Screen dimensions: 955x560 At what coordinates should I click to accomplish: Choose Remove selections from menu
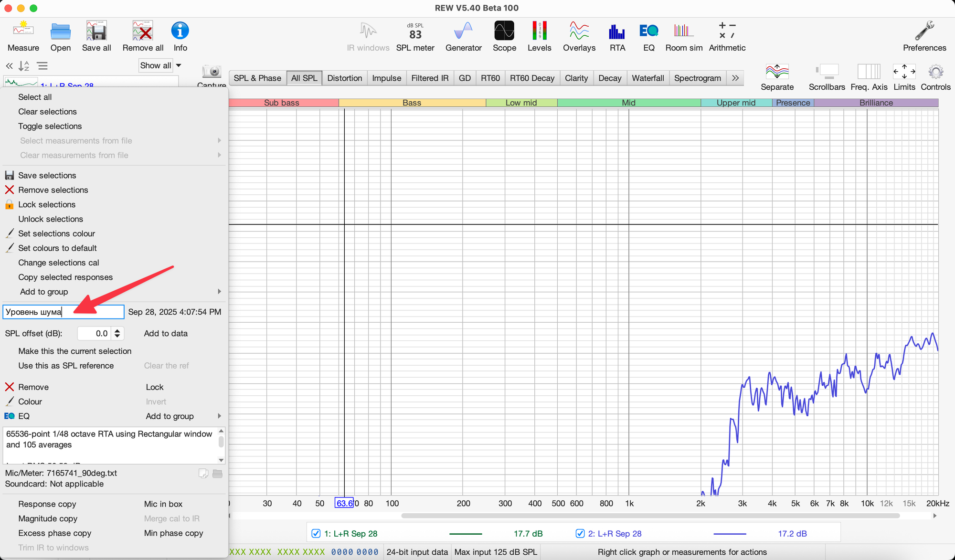(53, 190)
